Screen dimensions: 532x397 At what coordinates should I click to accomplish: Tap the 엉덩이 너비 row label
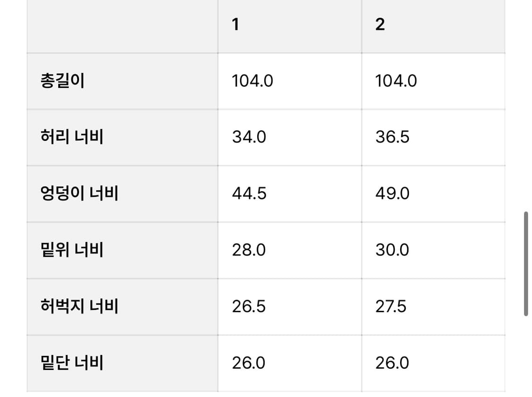(x=79, y=194)
